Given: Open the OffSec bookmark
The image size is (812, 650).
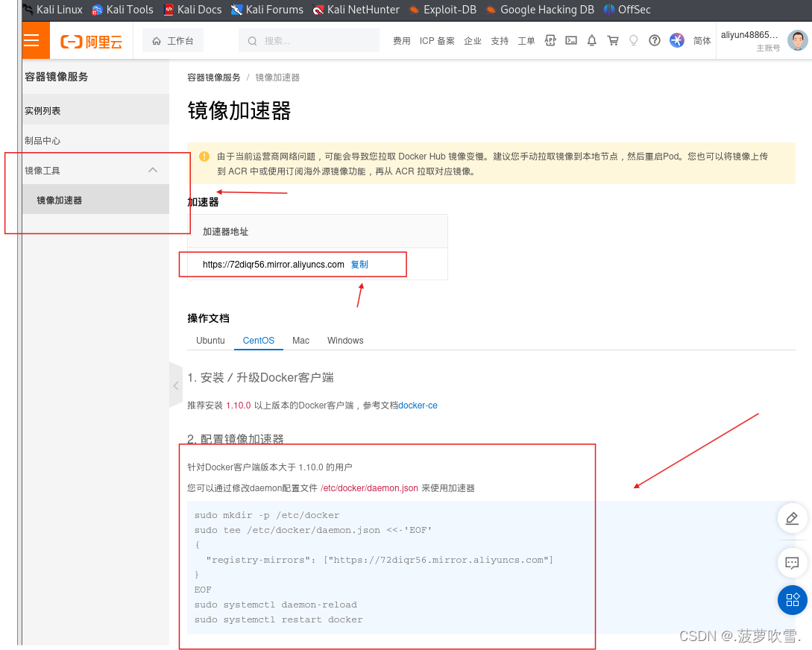Looking at the screenshot, I should point(627,9).
